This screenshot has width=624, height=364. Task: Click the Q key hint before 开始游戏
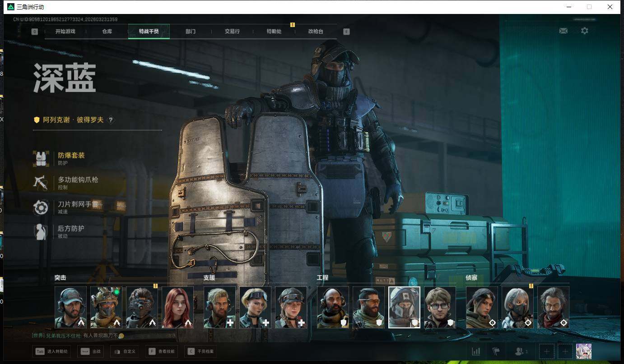pyautogui.click(x=35, y=32)
